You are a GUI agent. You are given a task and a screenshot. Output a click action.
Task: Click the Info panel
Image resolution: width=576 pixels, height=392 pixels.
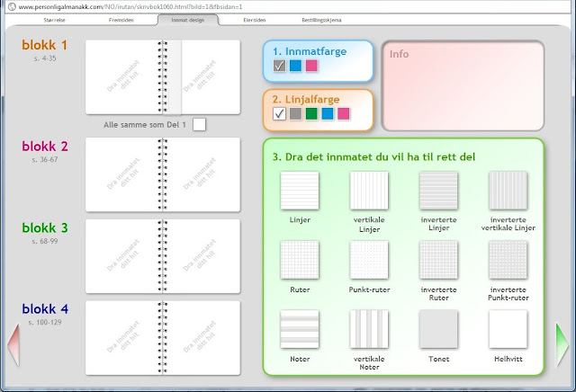[x=463, y=85]
